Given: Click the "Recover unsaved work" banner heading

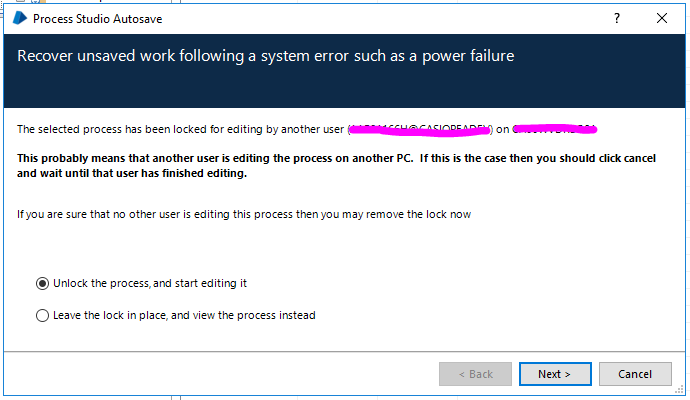Looking at the screenshot, I should (265, 56).
